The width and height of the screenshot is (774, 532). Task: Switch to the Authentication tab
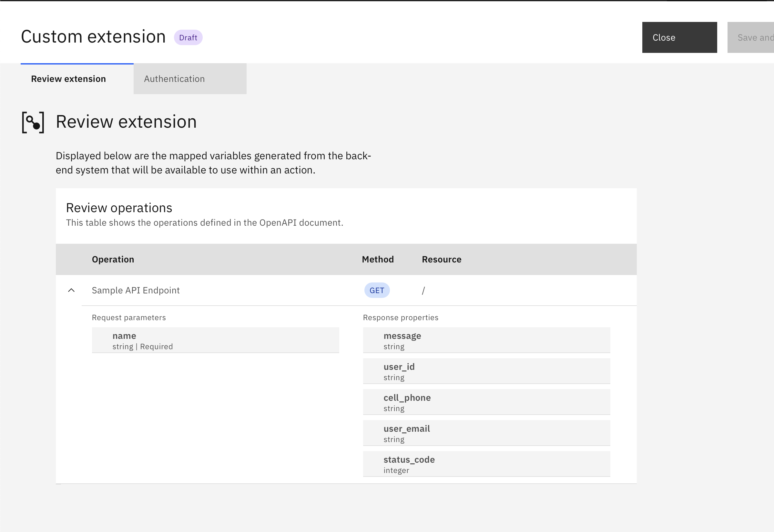[175, 79]
